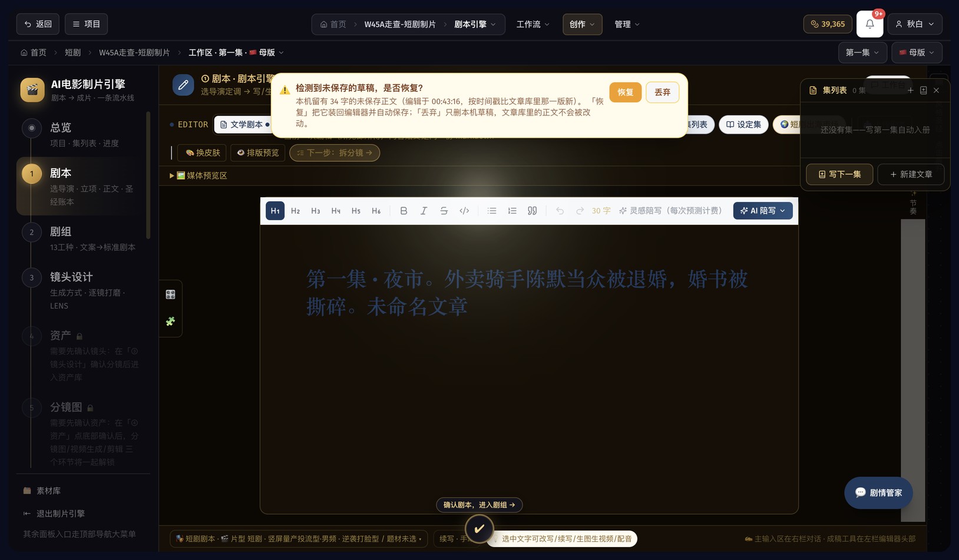Image resolution: width=959 pixels, height=560 pixels.
Task: Click into the editor heading text
Action: 527,293
